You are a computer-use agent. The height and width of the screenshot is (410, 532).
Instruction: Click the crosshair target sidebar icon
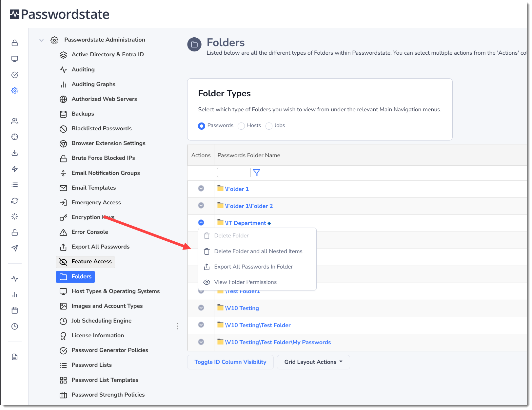click(x=15, y=137)
